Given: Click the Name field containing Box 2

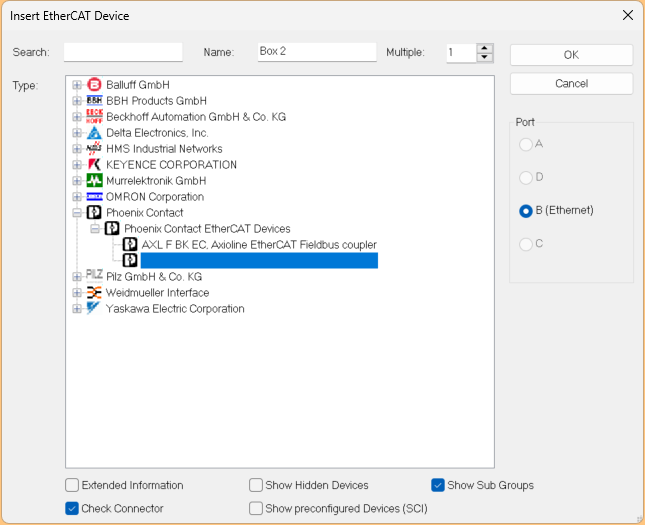Looking at the screenshot, I should [317, 52].
